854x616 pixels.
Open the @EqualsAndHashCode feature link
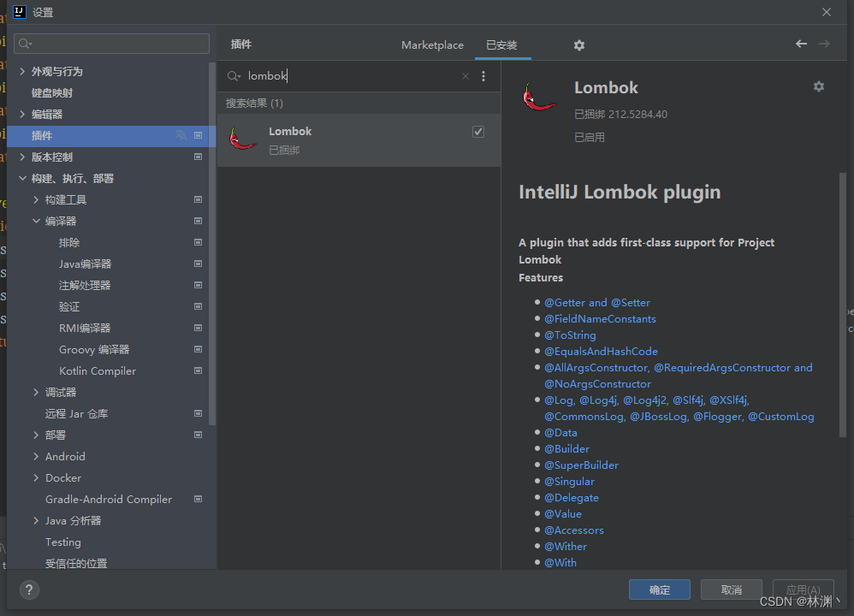pos(601,352)
